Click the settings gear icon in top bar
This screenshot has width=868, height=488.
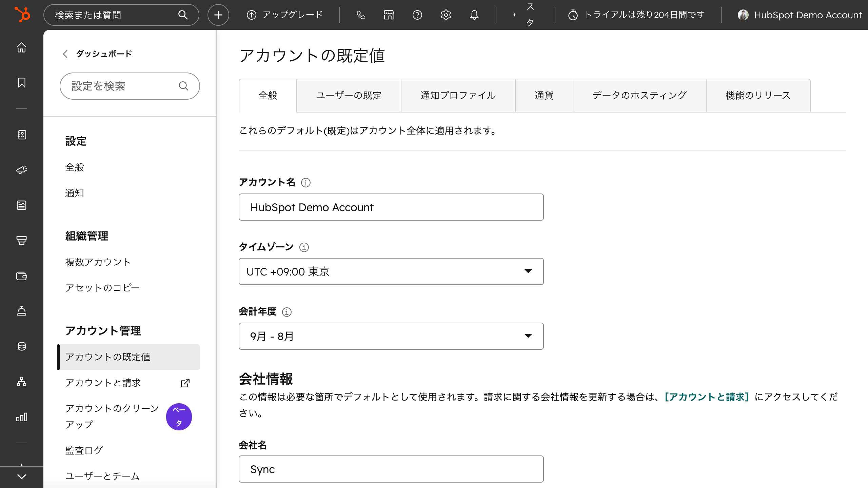[x=446, y=15]
